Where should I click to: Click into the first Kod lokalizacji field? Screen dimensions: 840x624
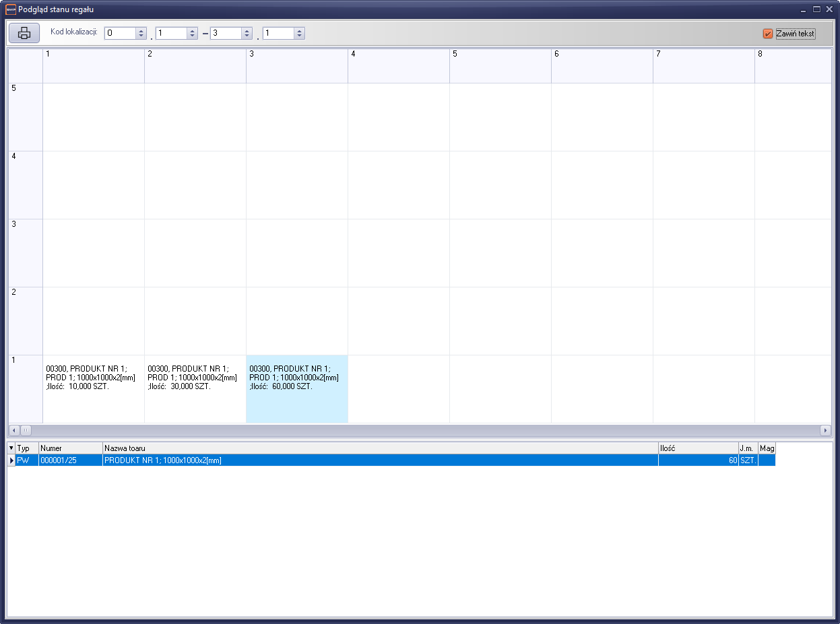(120, 33)
